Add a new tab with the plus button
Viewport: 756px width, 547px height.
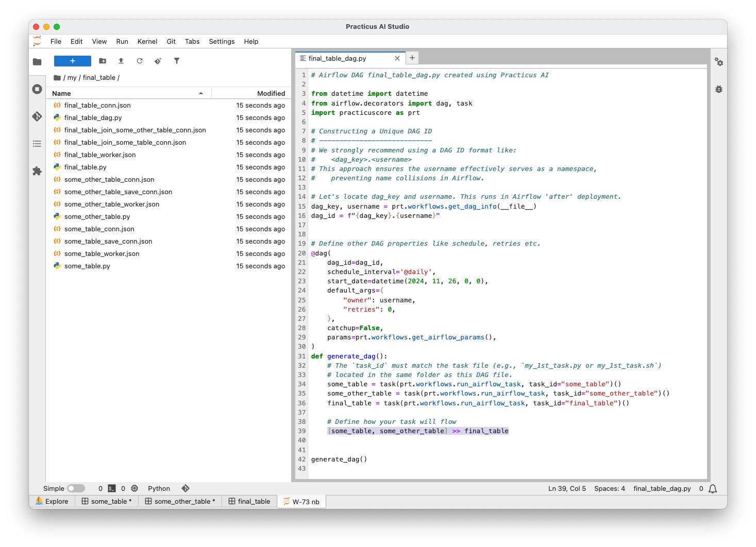click(x=412, y=58)
